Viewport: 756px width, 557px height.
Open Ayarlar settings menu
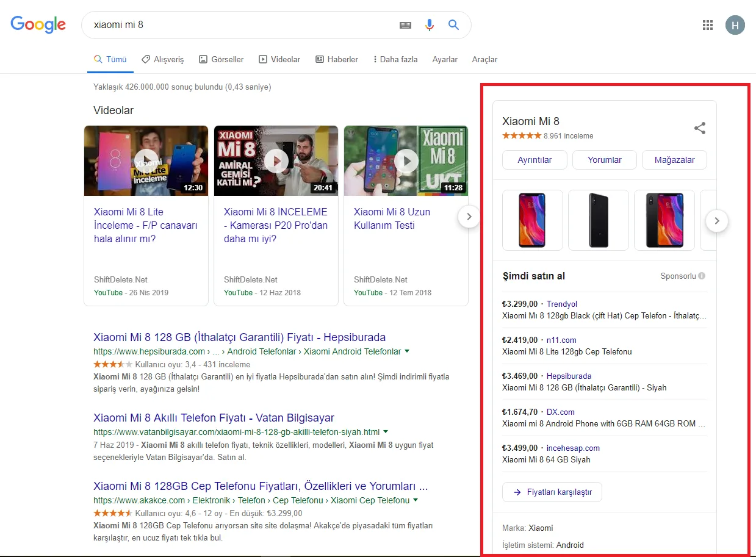pos(445,59)
